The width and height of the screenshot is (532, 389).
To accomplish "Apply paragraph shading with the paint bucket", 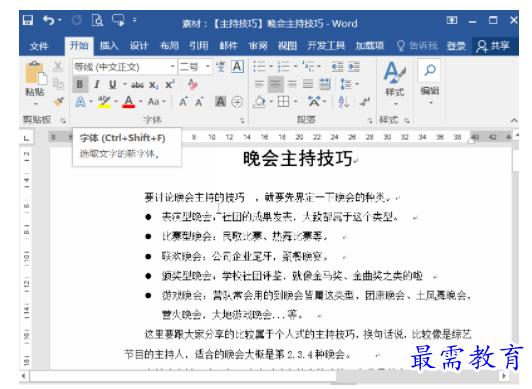I will point(260,101).
